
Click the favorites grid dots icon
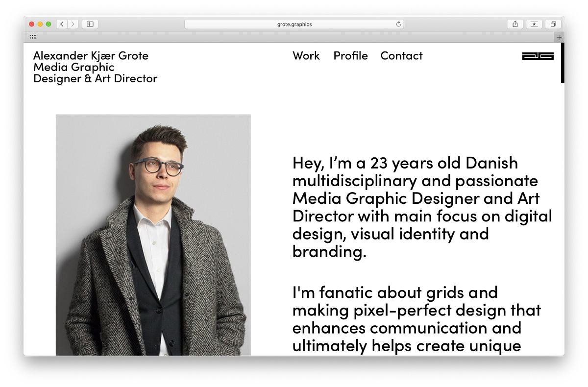pos(32,37)
